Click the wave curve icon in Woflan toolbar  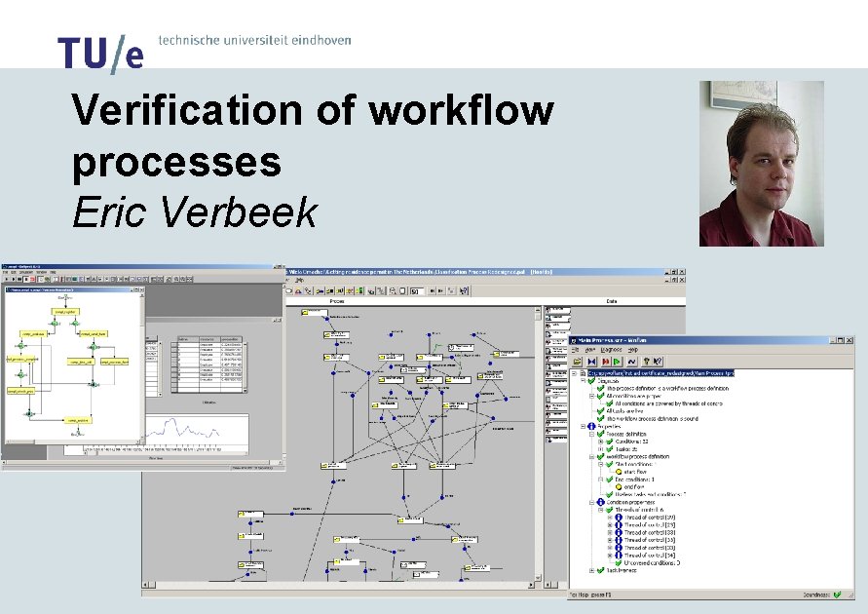(633, 362)
